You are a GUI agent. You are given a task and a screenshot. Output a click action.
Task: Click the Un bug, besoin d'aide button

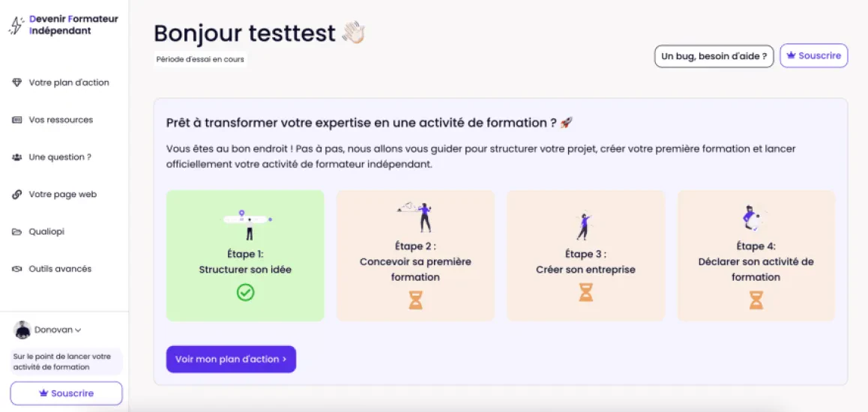tap(714, 56)
